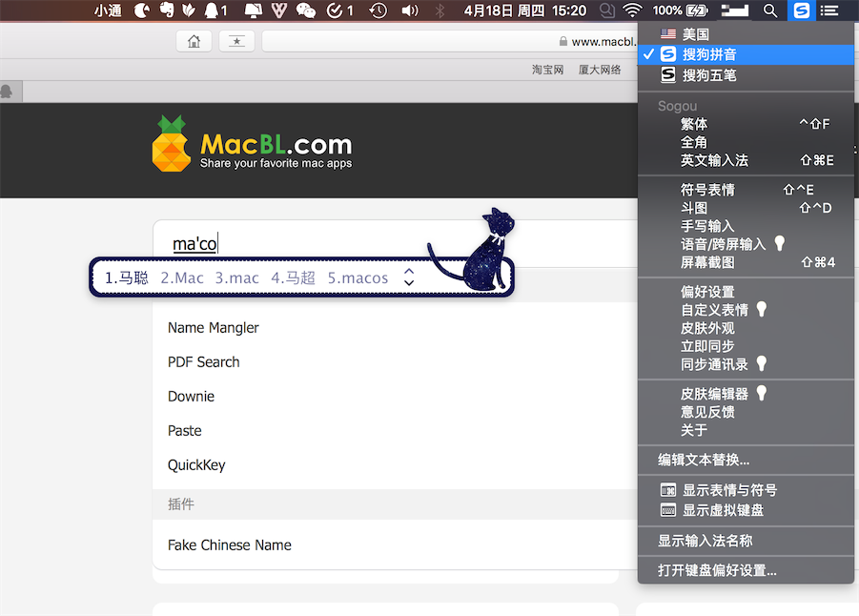
Task: Open 厦大网络 bookmark
Action: click(x=600, y=70)
